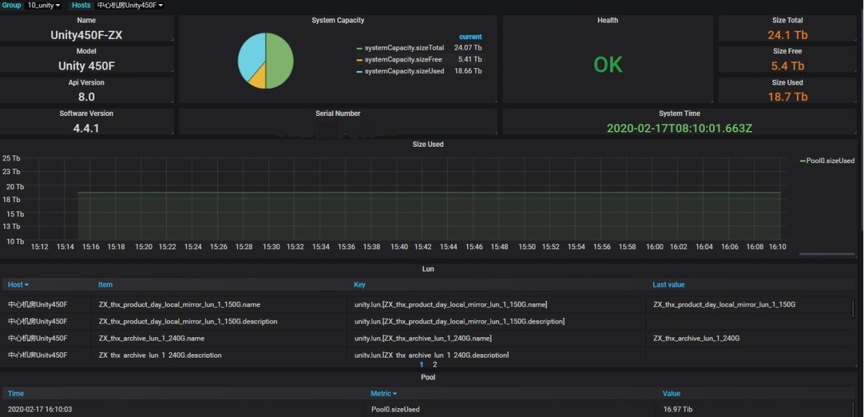
Task: Open the Model panel title menu
Action: (x=87, y=51)
